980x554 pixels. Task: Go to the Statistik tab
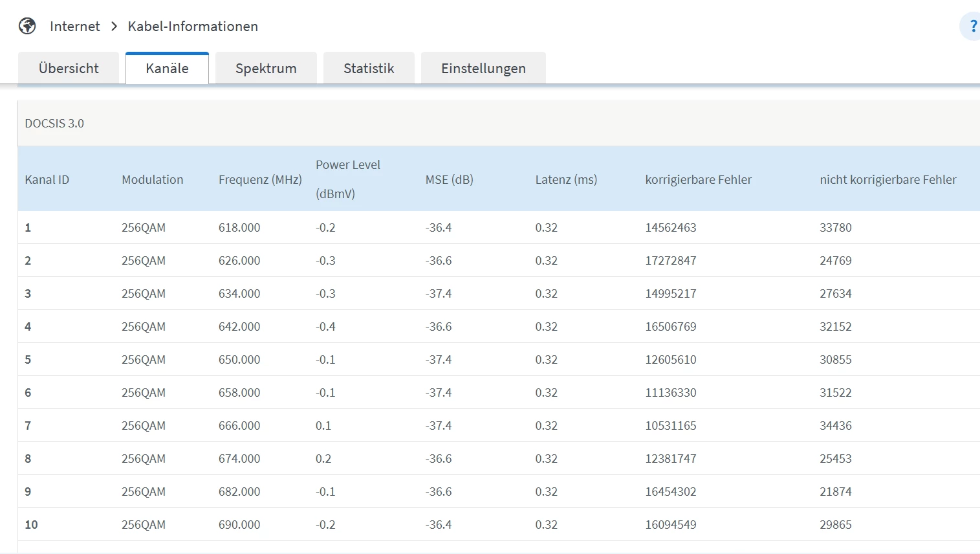click(x=369, y=69)
